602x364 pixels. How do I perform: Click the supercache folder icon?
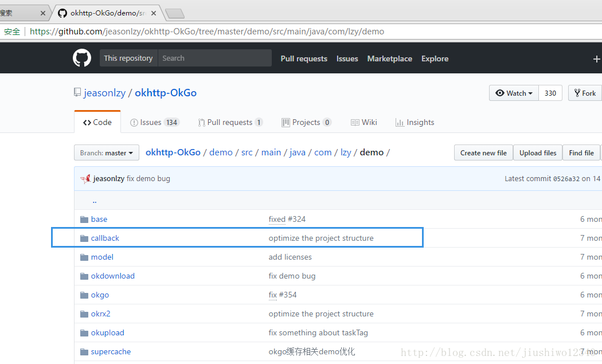(84, 352)
